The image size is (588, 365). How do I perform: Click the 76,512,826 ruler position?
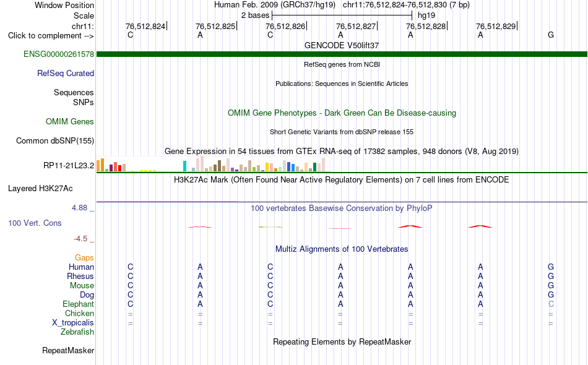click(285, 26)
